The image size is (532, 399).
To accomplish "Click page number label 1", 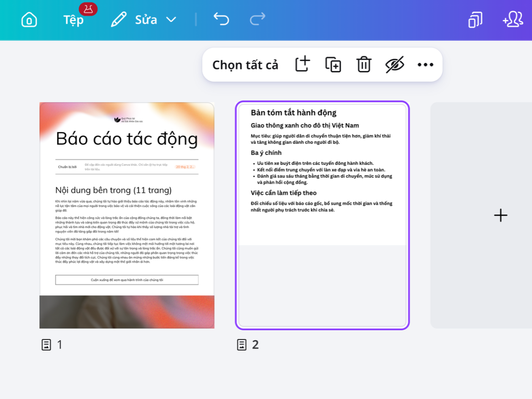I will [x=60, y=345].
